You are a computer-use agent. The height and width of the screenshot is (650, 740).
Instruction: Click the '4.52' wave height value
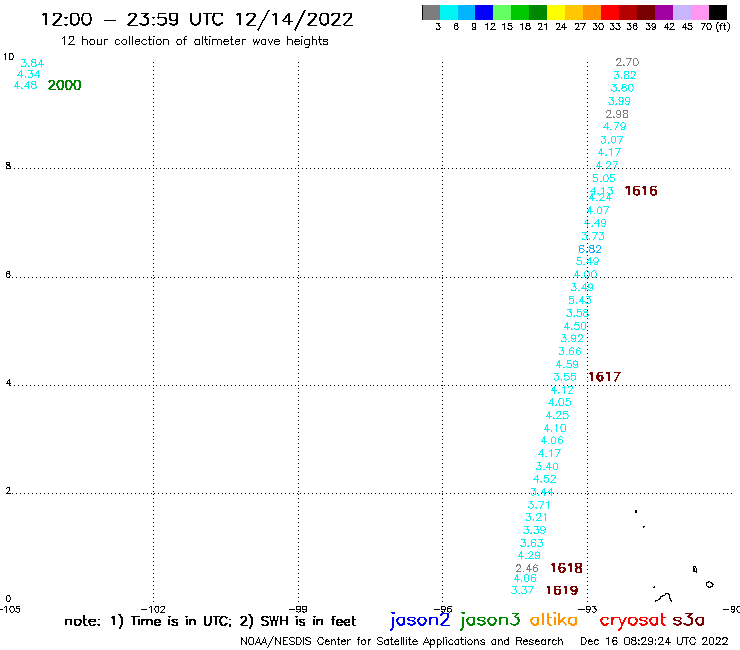click(545, 479)
